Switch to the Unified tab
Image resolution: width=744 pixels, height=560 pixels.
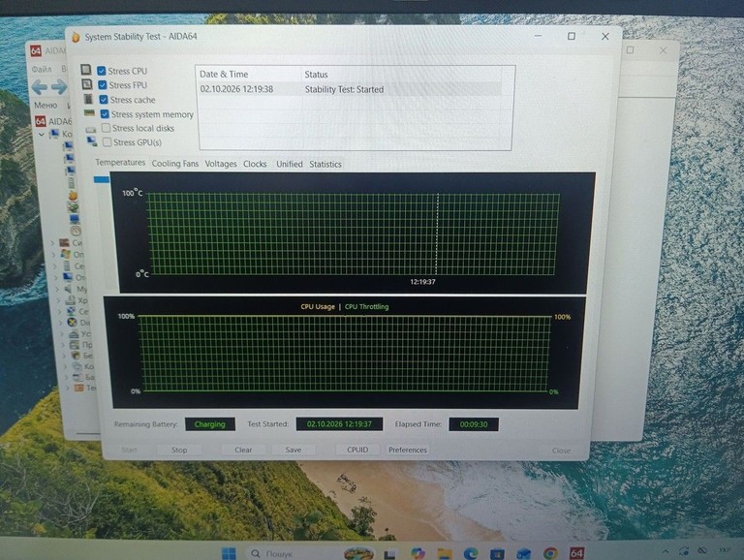point(290,164)
